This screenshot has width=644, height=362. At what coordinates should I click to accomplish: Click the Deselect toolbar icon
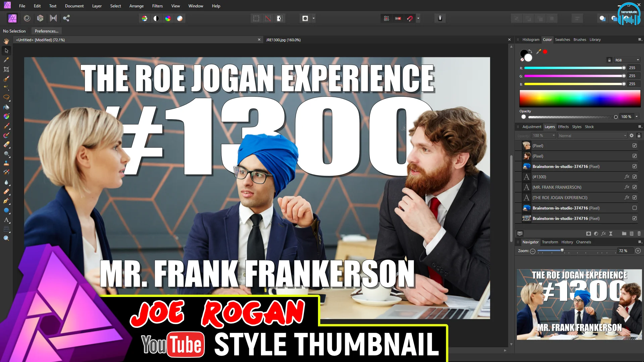point(268,18)
